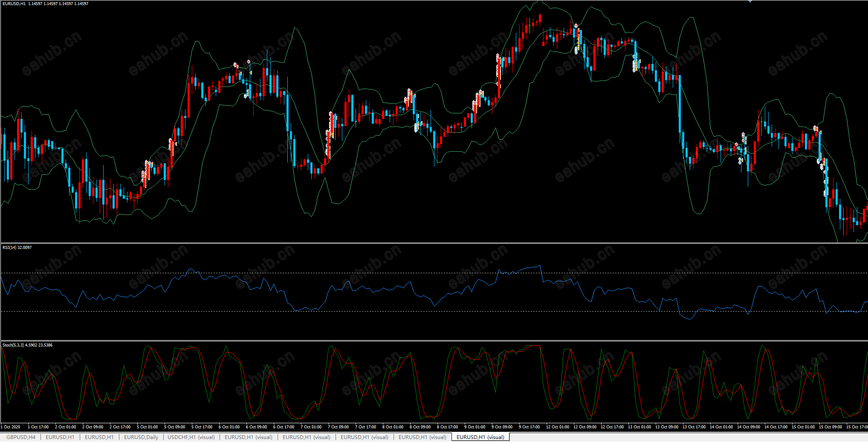Image resolution: width=868 pixels, height=442 pixels.
Task: Click the '9 Oct 09:00' time label
Action: pos(502,427)
